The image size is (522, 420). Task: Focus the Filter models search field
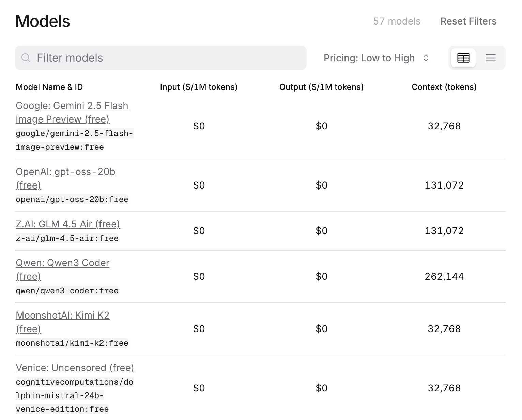(167, 58)
